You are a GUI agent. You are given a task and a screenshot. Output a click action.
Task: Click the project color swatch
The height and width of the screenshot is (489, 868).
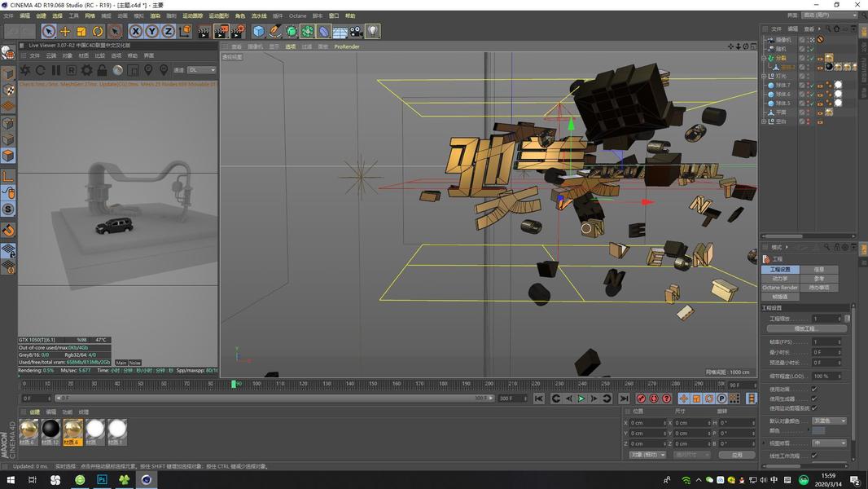(x=818, y=430)
